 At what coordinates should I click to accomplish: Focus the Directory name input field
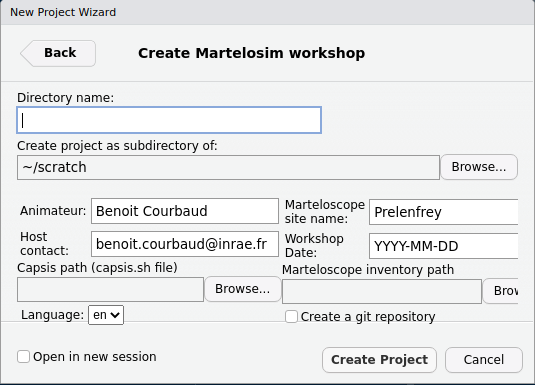[169, 120]
